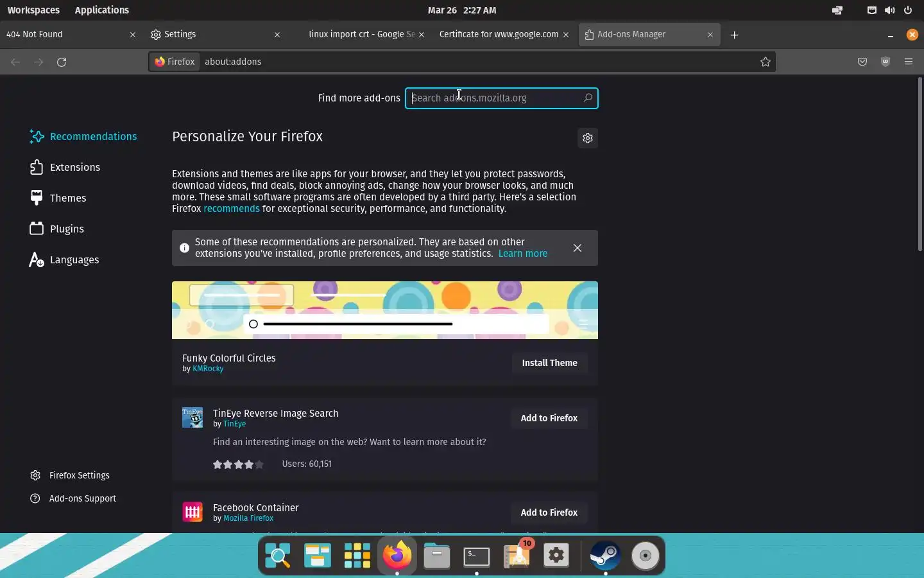The image size is (924, 578).
Task: Open the power menu in top bar
Action: pyautogui.click(x=908, y=10)
